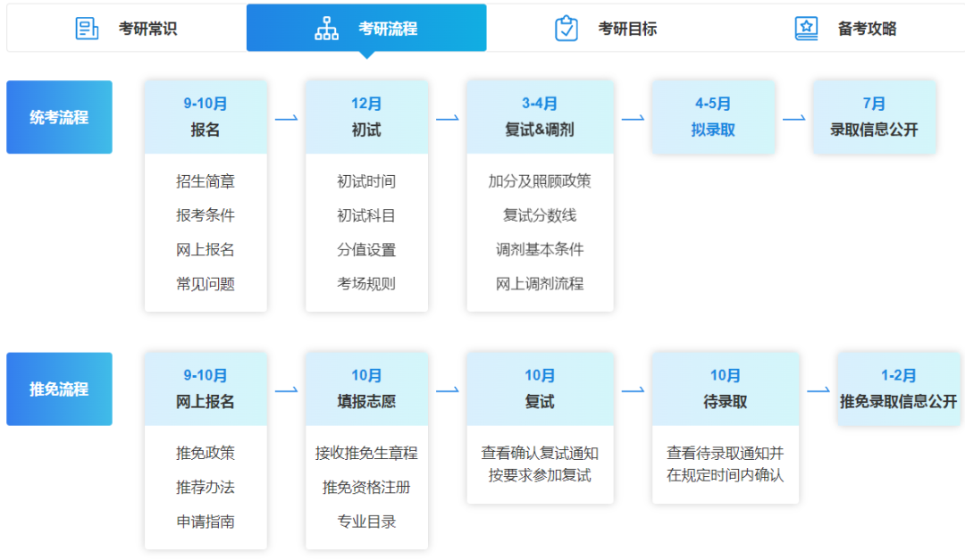This screenshot has width=965, height=560.
Task: Click the 考研常识 document icon
Action: coord(87,28)
